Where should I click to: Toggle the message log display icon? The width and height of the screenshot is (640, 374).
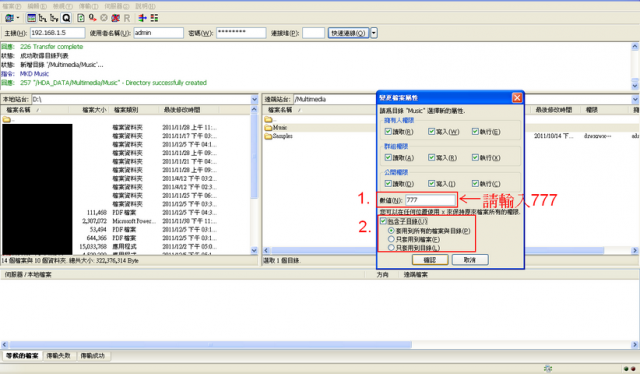click(31, 18)
